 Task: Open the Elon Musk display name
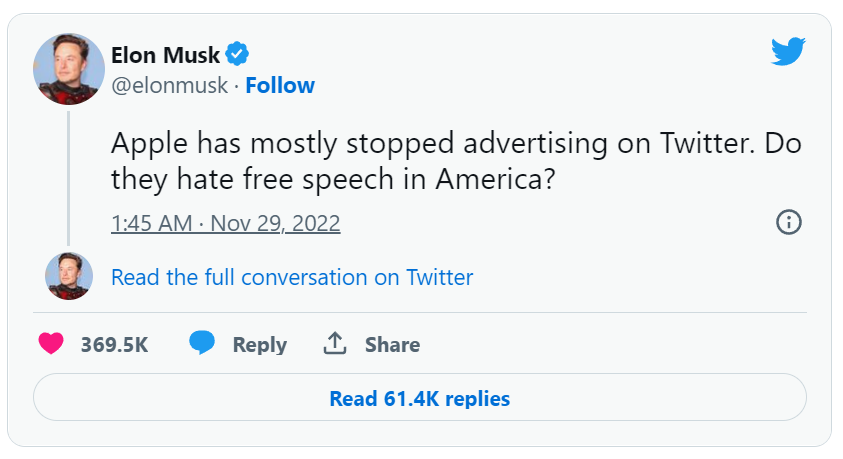point(165,54)
